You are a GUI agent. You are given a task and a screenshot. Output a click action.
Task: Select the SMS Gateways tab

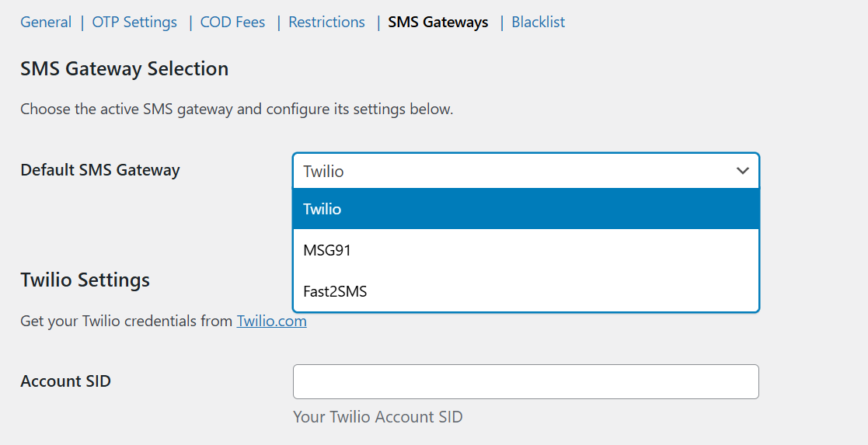click(x=438, y=23)
